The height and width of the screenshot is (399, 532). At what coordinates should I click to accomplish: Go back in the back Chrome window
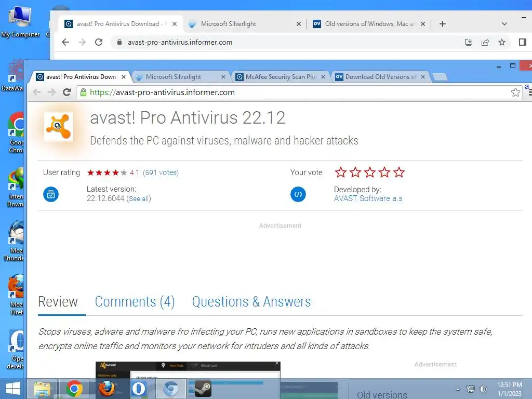pos(65,42)
